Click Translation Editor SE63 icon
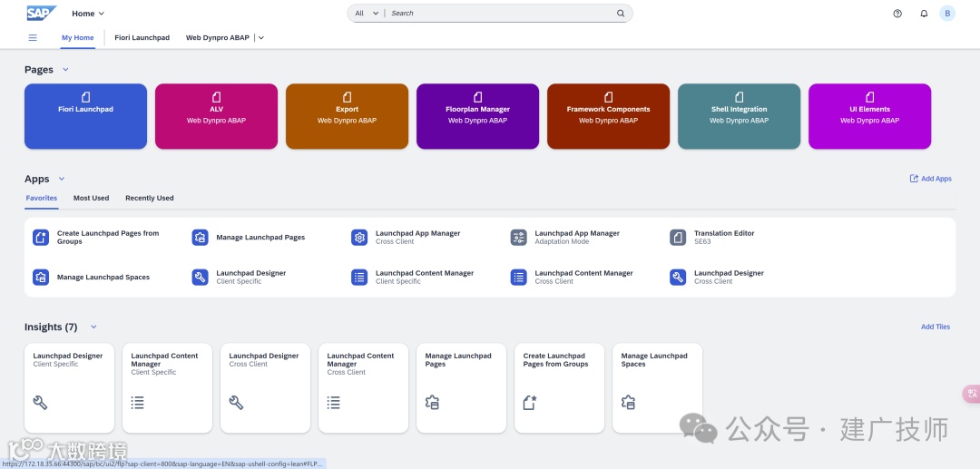The height and width of the screenshot is (469, 980). pyautogui.click(x=678, y=238)
